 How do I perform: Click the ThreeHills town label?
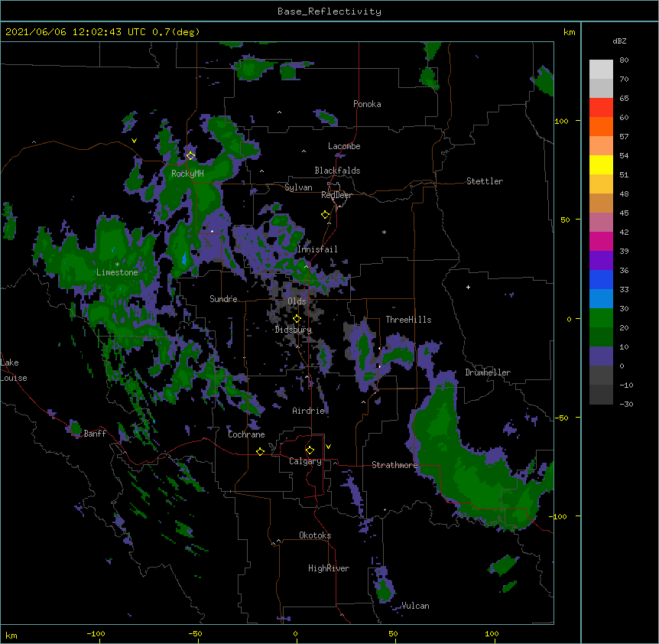[408, 320]
